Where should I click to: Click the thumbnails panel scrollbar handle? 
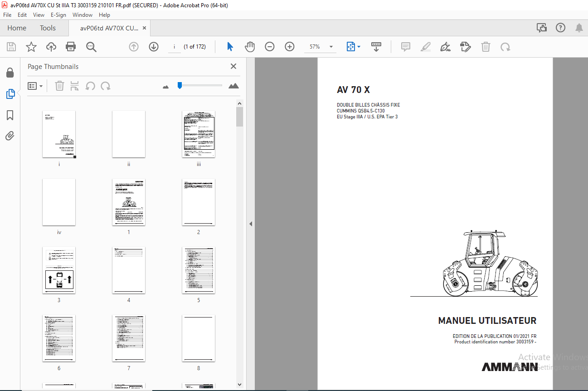239,117
